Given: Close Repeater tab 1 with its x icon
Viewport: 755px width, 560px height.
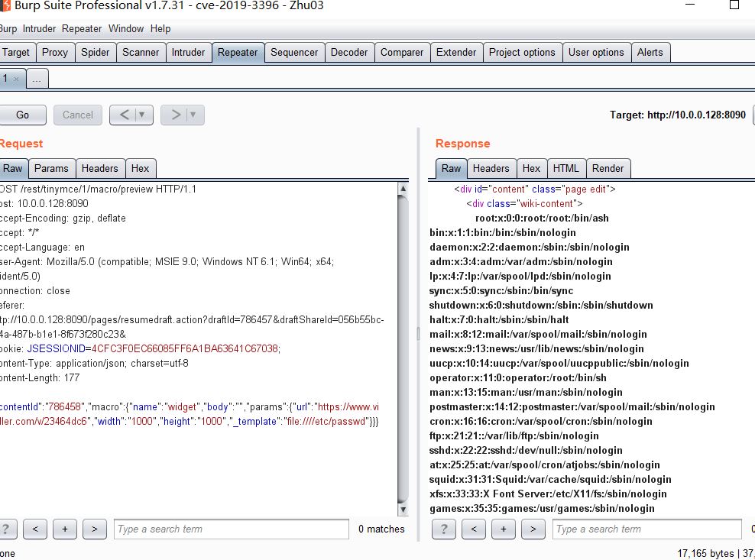Looking at the screenshot, I should (x=16, y=79).
